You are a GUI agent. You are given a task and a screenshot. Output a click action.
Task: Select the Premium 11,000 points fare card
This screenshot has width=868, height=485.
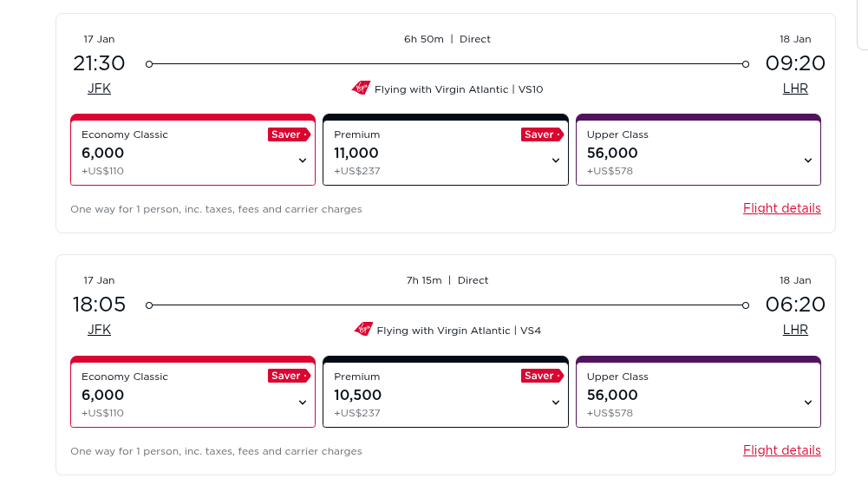(434, 154)
